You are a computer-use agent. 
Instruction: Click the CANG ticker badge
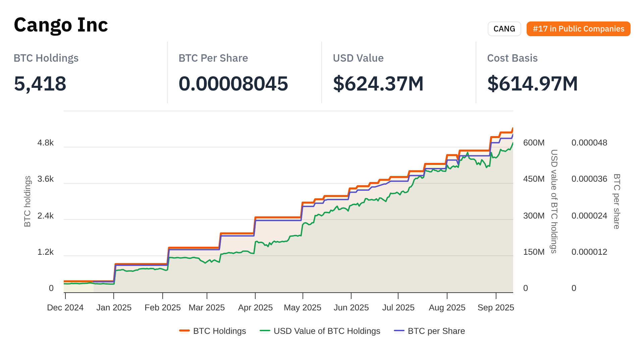point(504,29)
